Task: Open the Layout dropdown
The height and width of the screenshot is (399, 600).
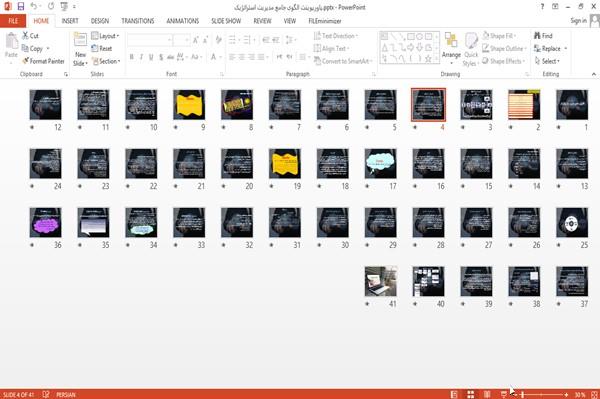Action: point(105,36)
